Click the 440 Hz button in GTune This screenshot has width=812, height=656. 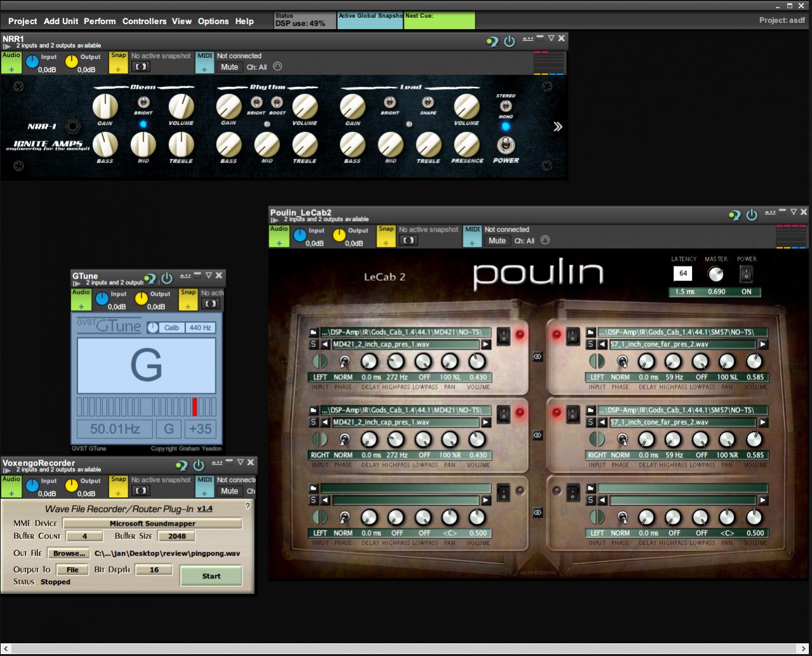[x=200, y=328]
